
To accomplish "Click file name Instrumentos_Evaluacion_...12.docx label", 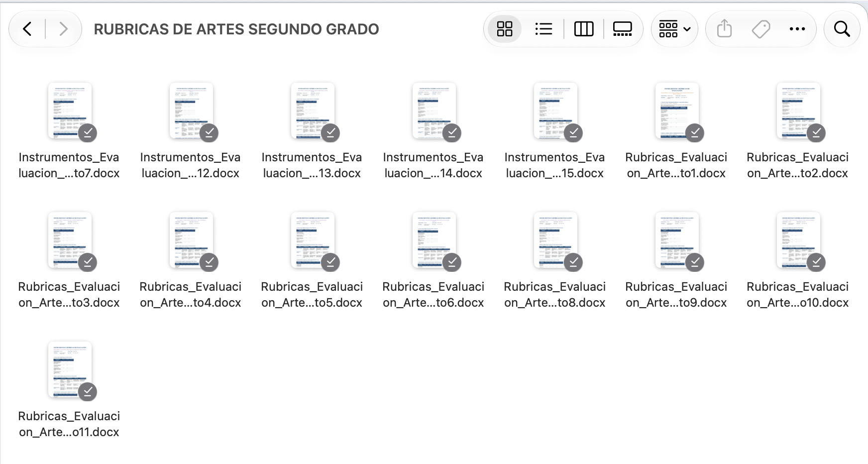I will (191, 165).
